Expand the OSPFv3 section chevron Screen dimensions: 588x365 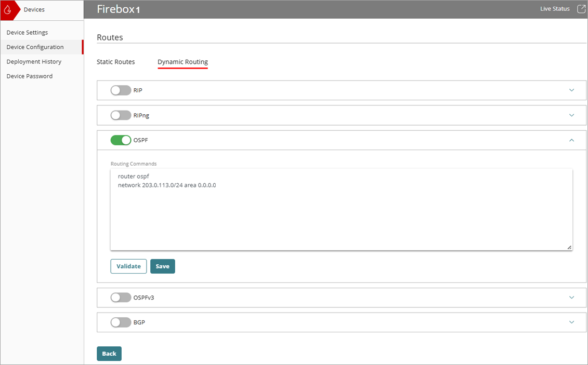[571, 297]
